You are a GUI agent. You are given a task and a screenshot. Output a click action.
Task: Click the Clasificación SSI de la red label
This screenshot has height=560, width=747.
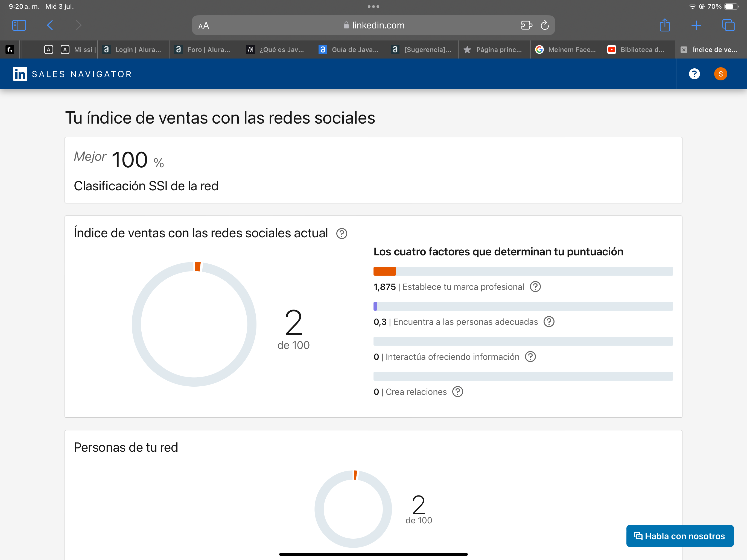(146, 186)
